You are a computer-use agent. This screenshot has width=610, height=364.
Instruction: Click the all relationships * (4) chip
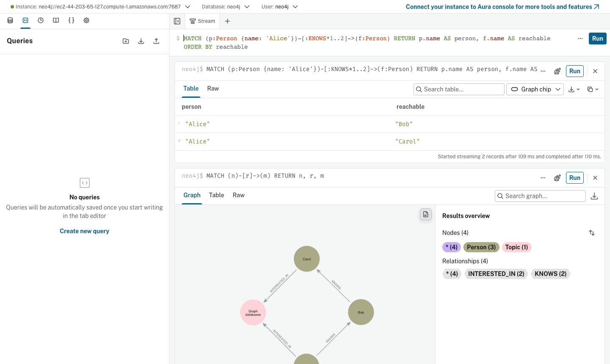[x=452, y=274]
